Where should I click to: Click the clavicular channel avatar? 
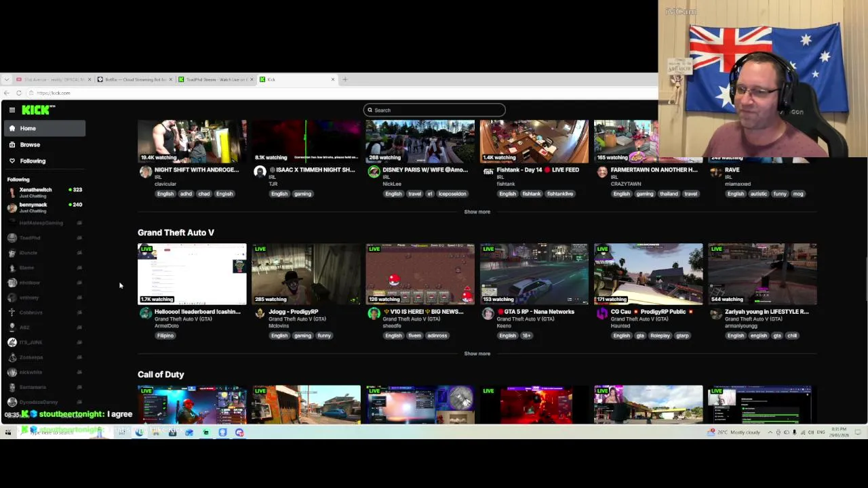[146, 172]
